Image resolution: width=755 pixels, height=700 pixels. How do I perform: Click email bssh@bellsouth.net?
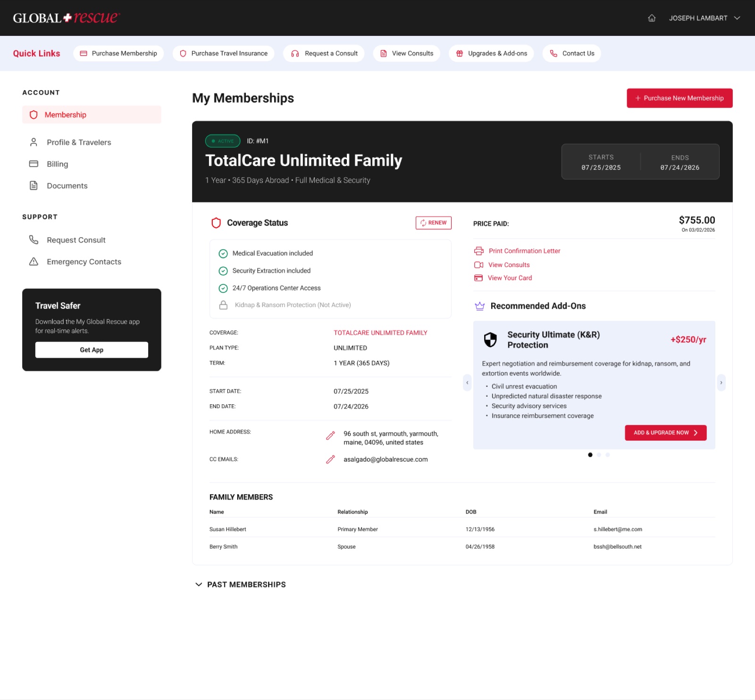tap(618, 547)
